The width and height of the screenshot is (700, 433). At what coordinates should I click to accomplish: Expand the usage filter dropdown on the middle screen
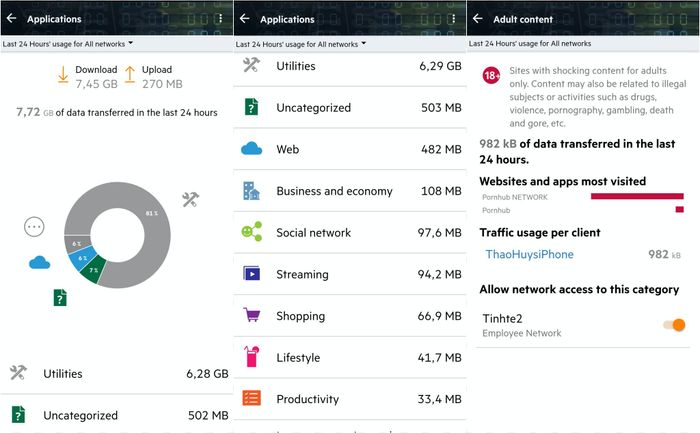point(301,44)
